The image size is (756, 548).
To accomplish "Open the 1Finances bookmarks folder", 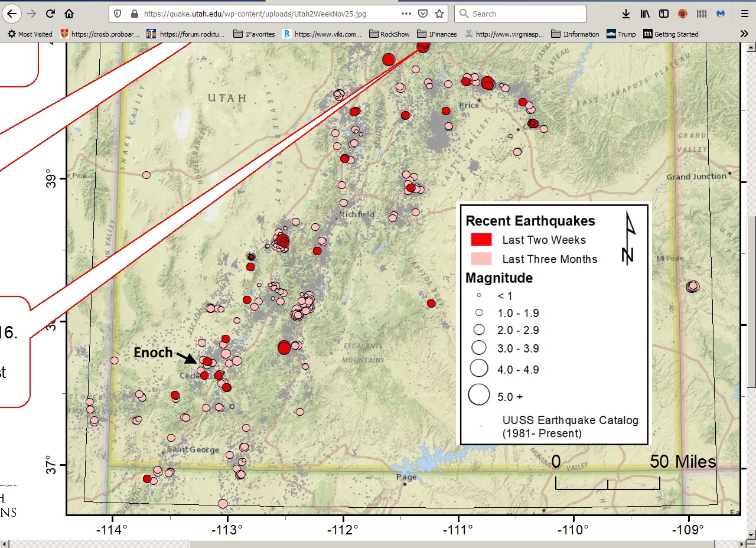I will tap(437, 34).
